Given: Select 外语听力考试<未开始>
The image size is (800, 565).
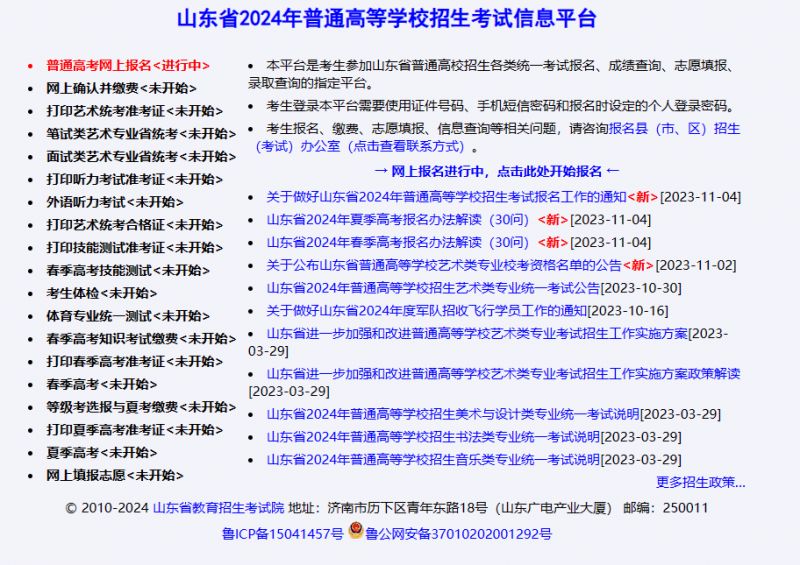Looking at the screenshot, I should coord(114,202).
